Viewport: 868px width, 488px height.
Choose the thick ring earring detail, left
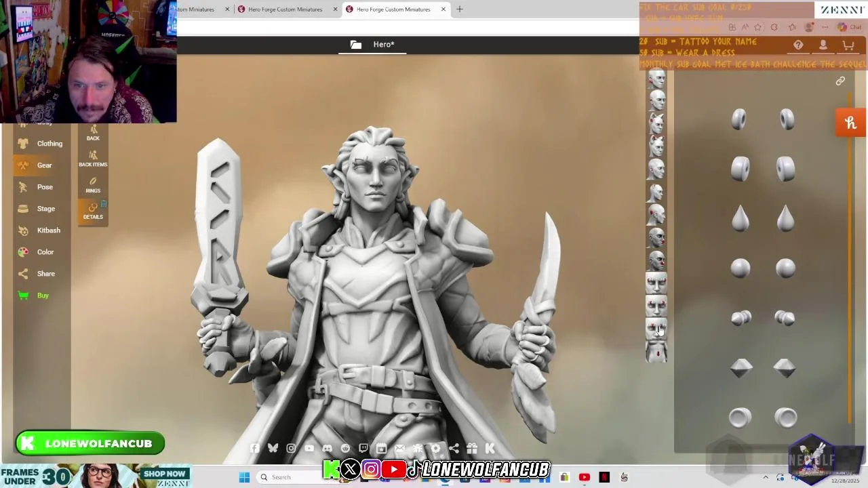(x=740, y=169)
